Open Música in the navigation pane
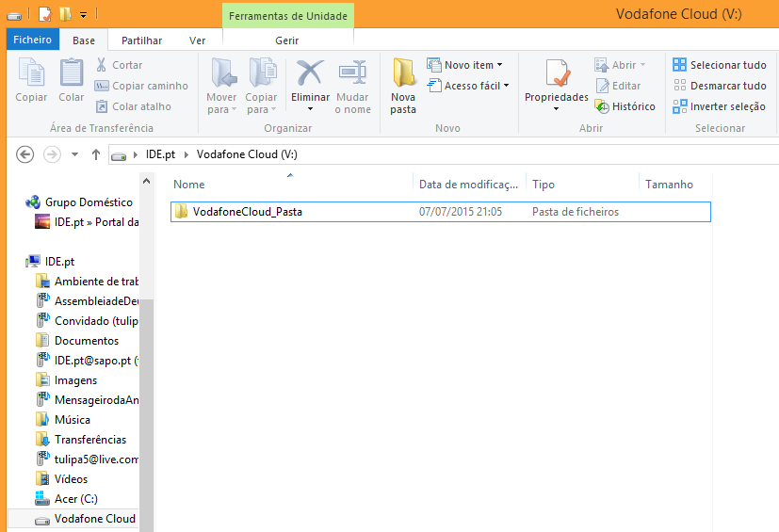779x532 pixels. pos(63,420)
